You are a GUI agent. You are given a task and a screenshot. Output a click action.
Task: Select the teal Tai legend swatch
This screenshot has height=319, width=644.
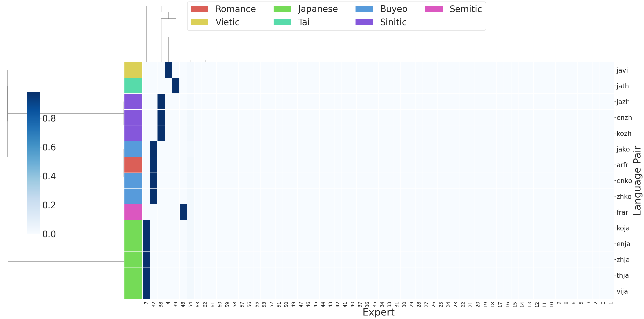[x=282, y=22]
